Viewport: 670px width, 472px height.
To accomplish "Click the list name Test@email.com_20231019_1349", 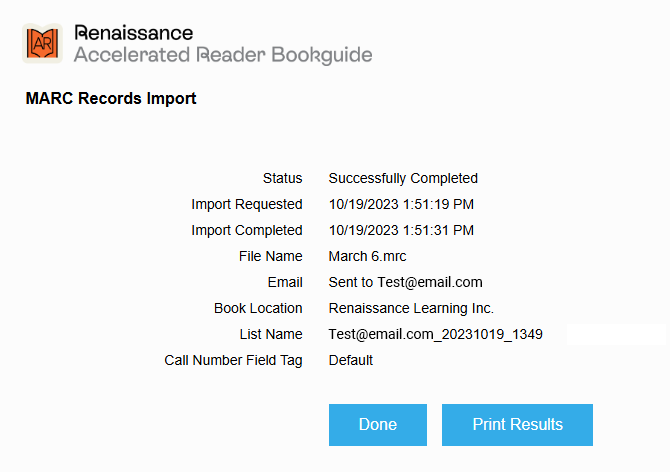I will coord(435,334).
